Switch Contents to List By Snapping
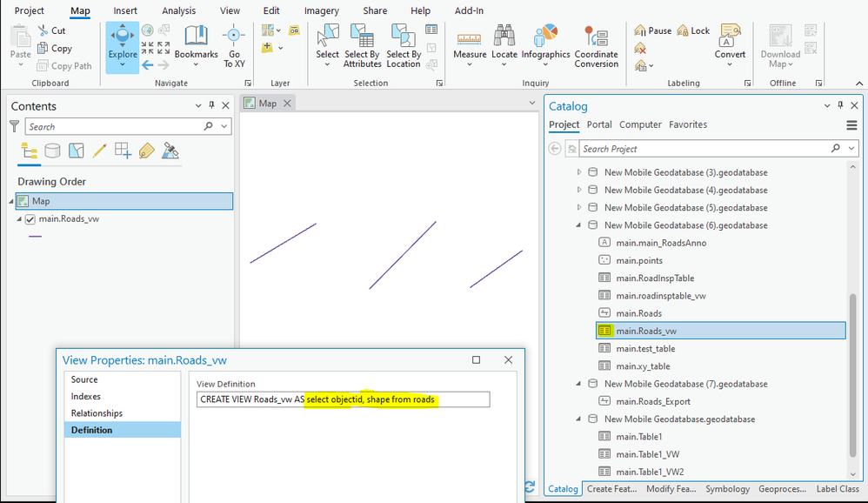The image size is (868, 503). (x=123, y=151)
